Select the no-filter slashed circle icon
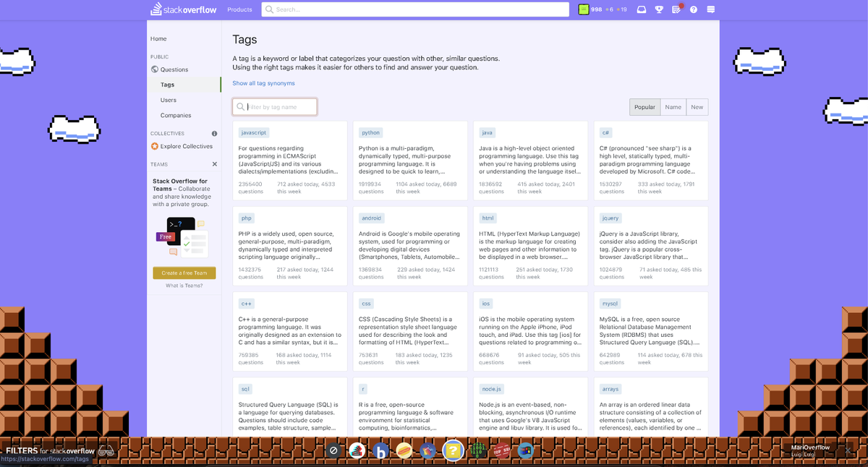Viewport: 868px width, 467px height. click(333, 450)
